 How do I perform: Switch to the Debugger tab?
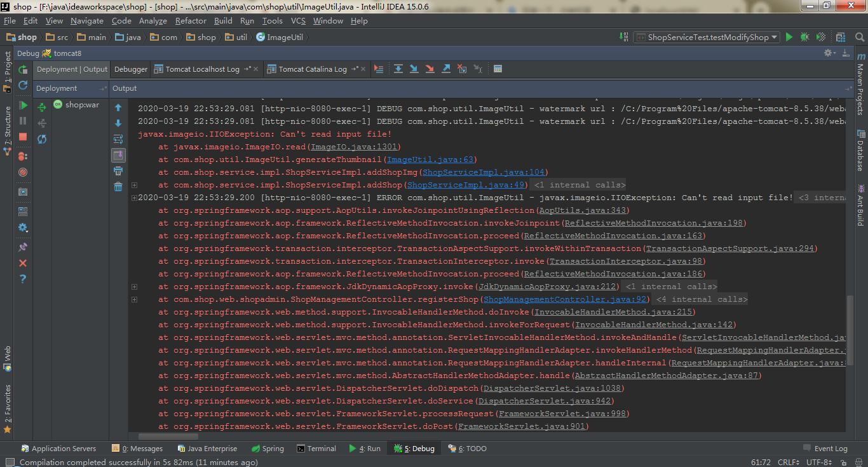coord(131,69)
